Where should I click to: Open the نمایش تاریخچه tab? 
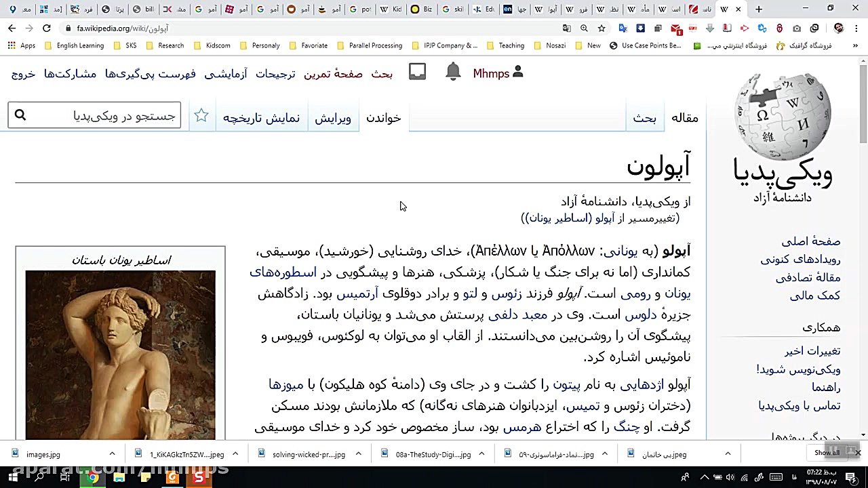pos(261,118)
